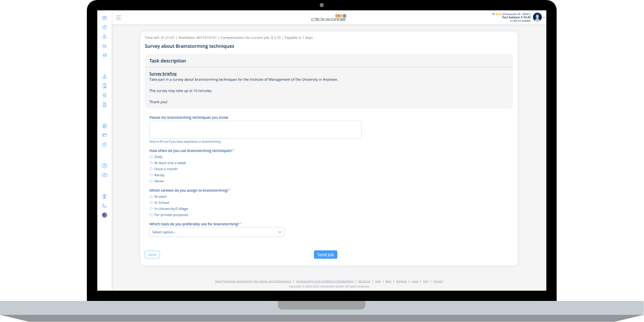Viewport: 644px width, 322px height.
Task: Open the sliders settings icon in sidebar
Action: (x=104, y=95)
